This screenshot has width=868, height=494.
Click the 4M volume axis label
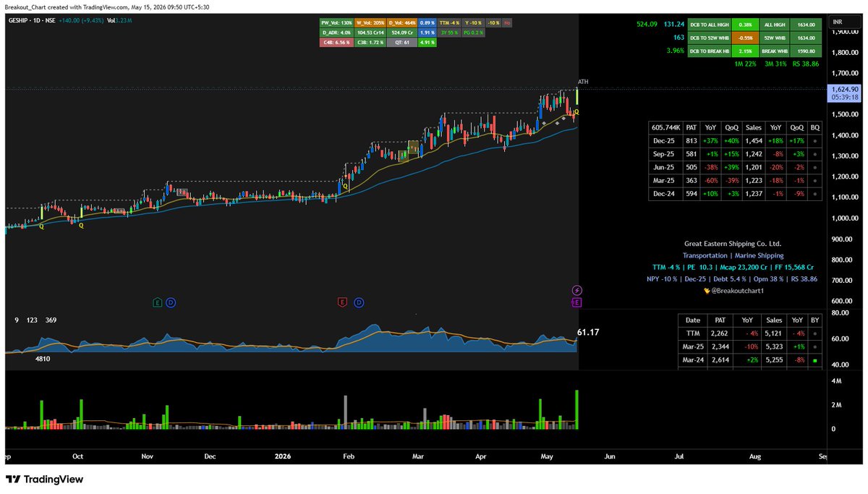[835, 380]
